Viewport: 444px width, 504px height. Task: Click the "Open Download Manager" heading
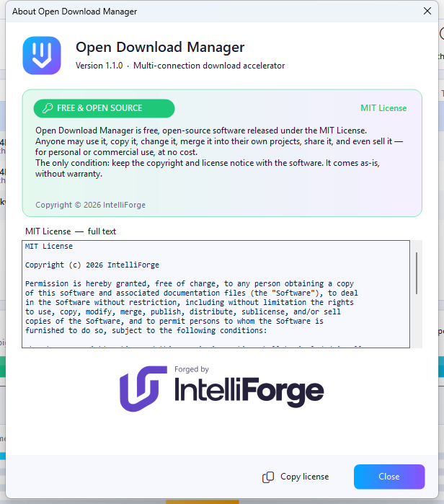click(x=160, y=48)
